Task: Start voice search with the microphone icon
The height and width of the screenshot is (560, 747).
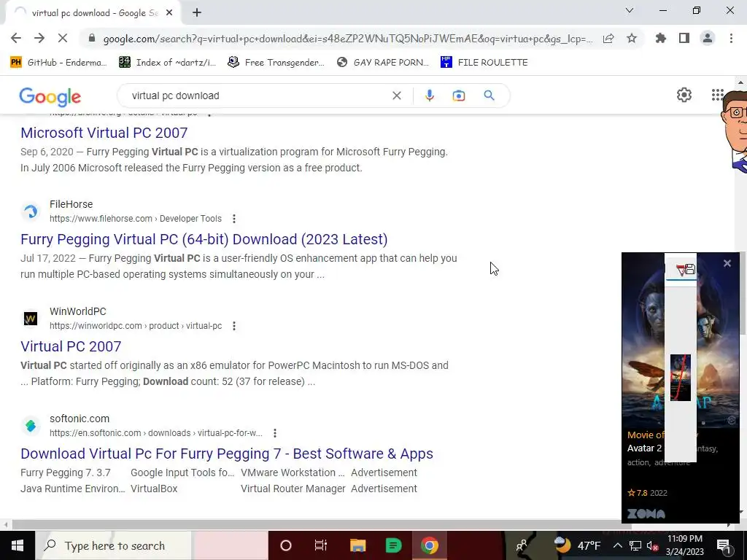Action: (x=429, y=96)
